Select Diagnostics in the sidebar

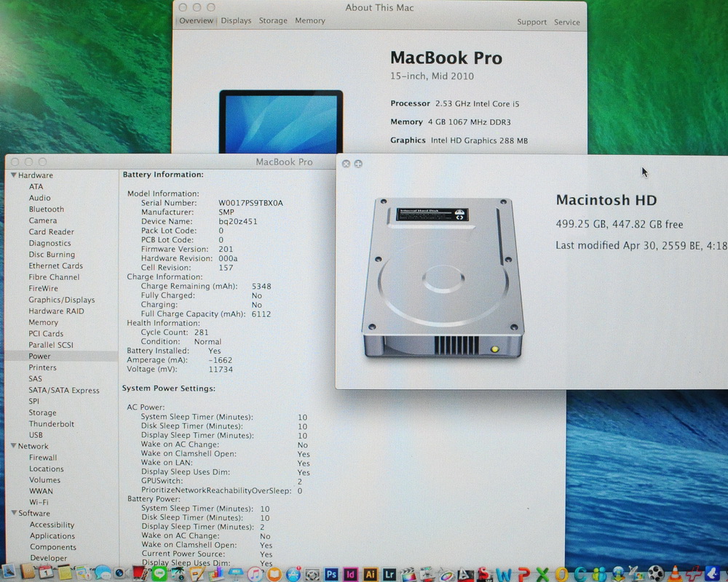pyautogui.click(x=50, y=243)
